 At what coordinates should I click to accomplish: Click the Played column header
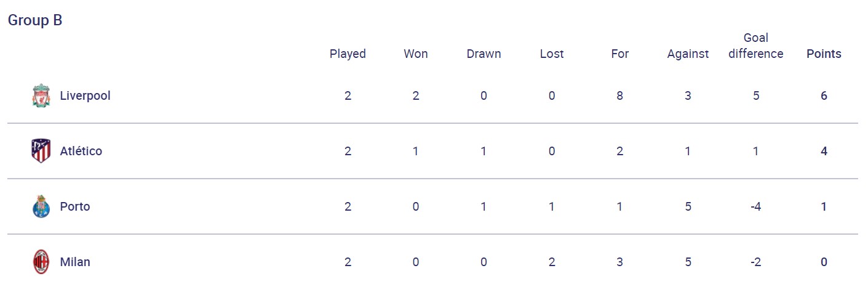348,54
